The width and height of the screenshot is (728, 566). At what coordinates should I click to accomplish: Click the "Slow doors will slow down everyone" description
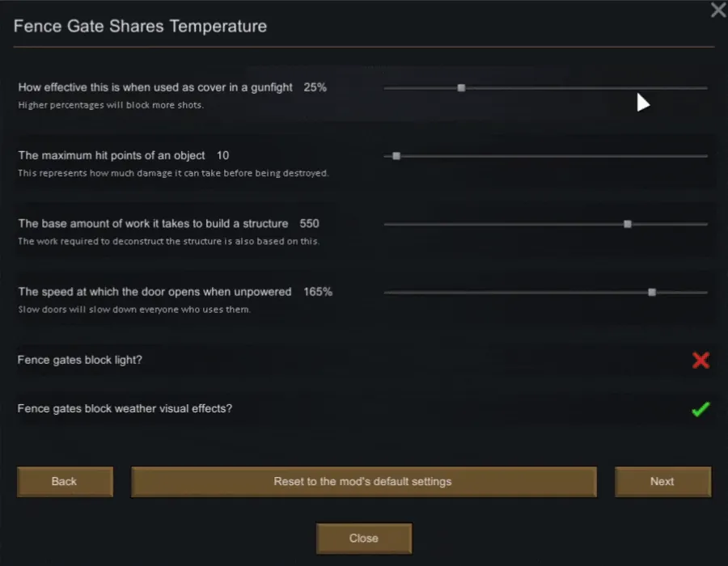[x=134, y=310]
